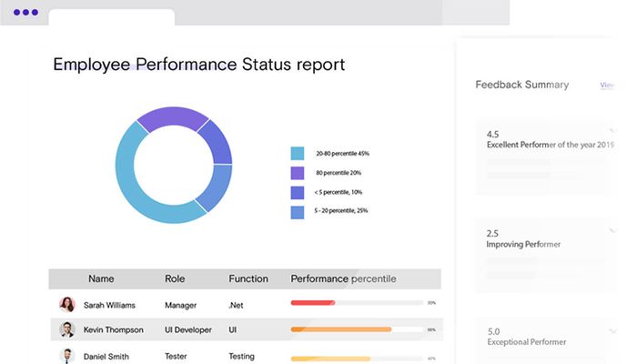Viewport: 637px width, 364px height.
Task: Sort by Performance percentile column header
Action: [x=342, y=278]
